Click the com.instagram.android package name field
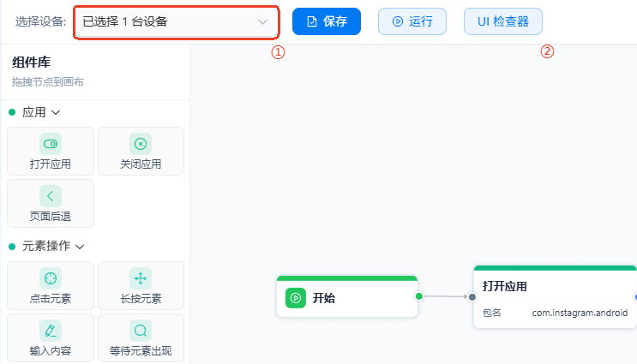 point(580,313)
